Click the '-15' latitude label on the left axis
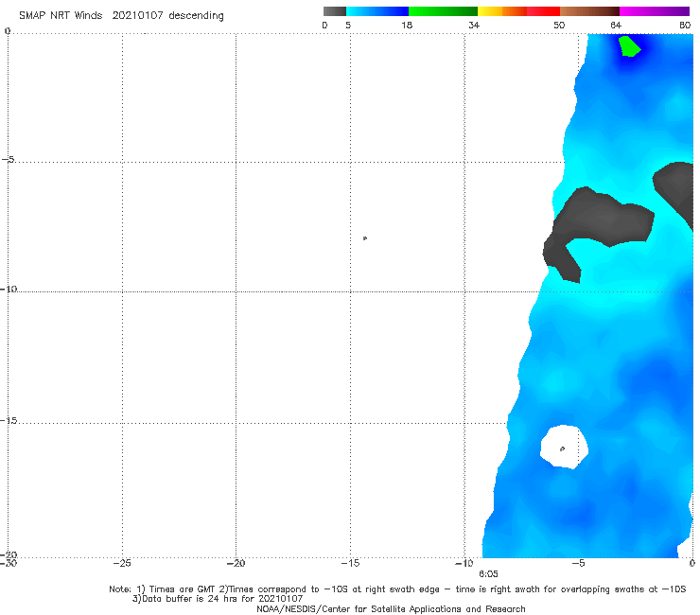Viewport: 700px width, 615px height. click(x=9, y=421)
